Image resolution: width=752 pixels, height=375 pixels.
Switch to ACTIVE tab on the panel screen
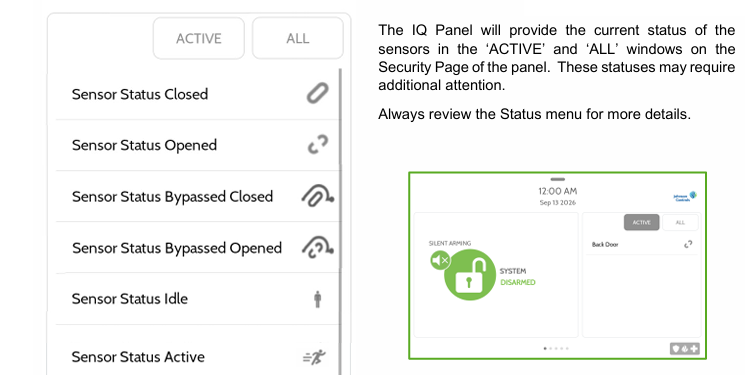641,223
